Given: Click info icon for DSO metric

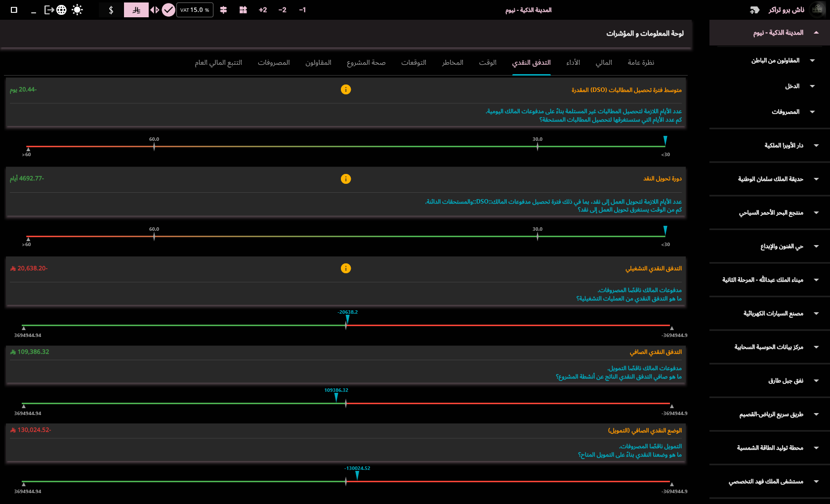Looking at the screenshot, I should [346, 89].
